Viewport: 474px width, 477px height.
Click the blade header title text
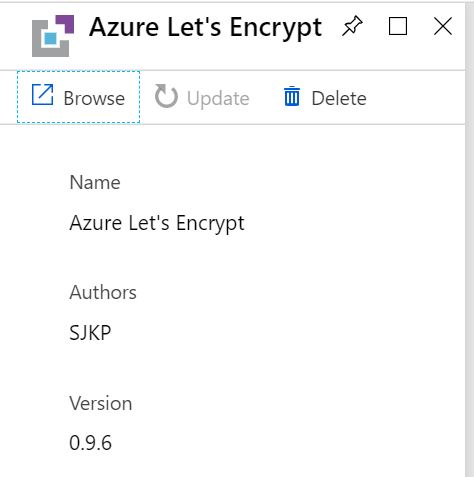tap(205, 28)
